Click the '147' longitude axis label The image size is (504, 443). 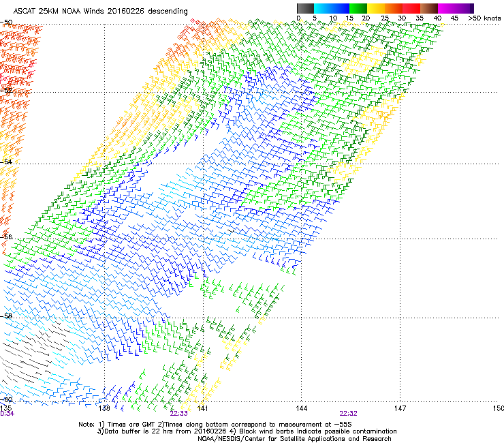[400, 408]
